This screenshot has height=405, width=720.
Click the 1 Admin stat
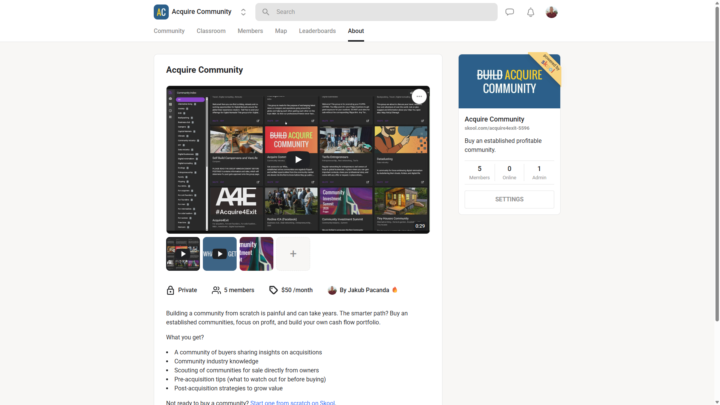pyautogui.click(x=539, y=172)
